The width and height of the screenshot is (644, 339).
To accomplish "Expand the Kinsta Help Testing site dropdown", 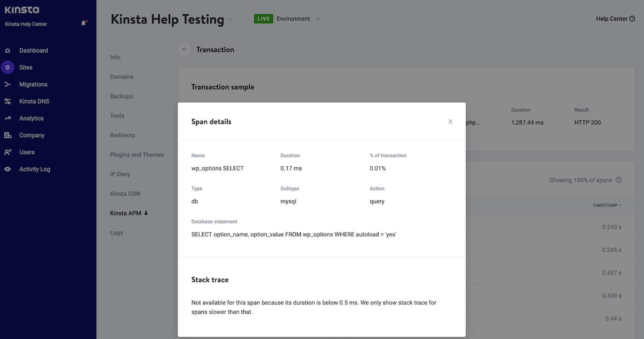I will click(230, 19).
